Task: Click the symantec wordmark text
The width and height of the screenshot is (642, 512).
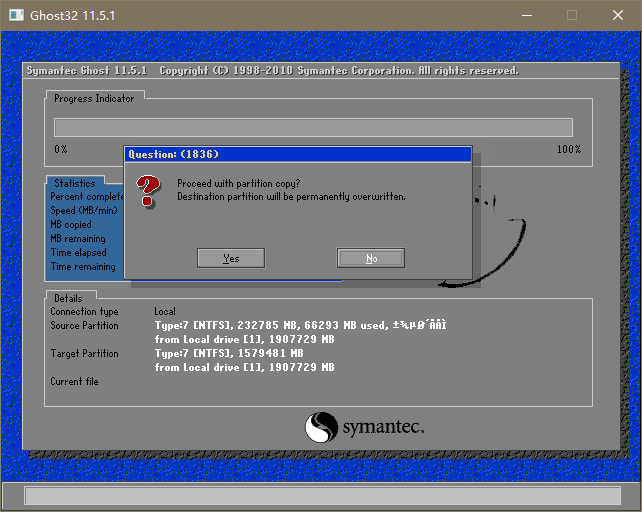Action: (383, 427)
